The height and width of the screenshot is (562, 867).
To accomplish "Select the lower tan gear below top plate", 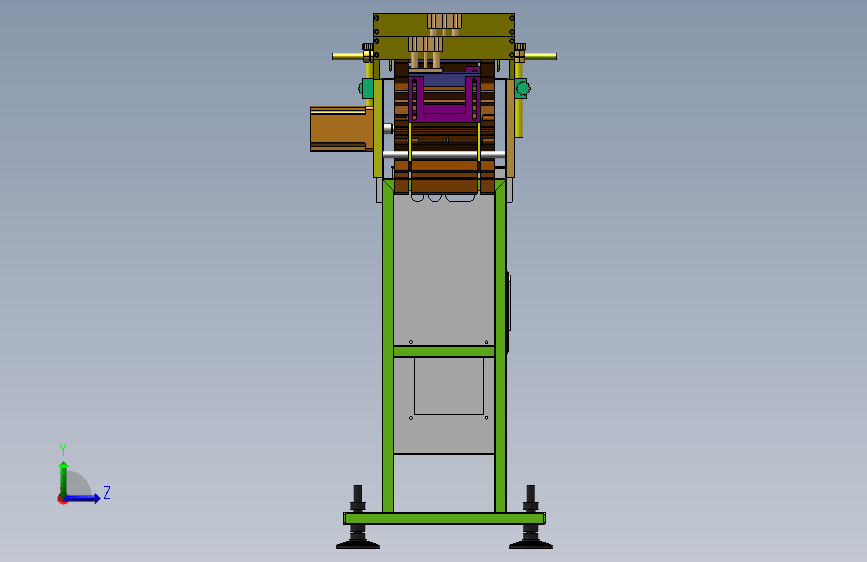I will [425, 44].
